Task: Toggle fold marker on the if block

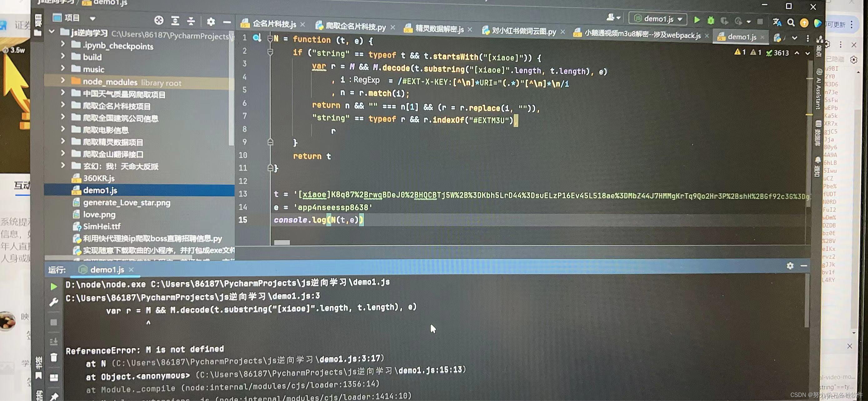Action: pos(270,52)
